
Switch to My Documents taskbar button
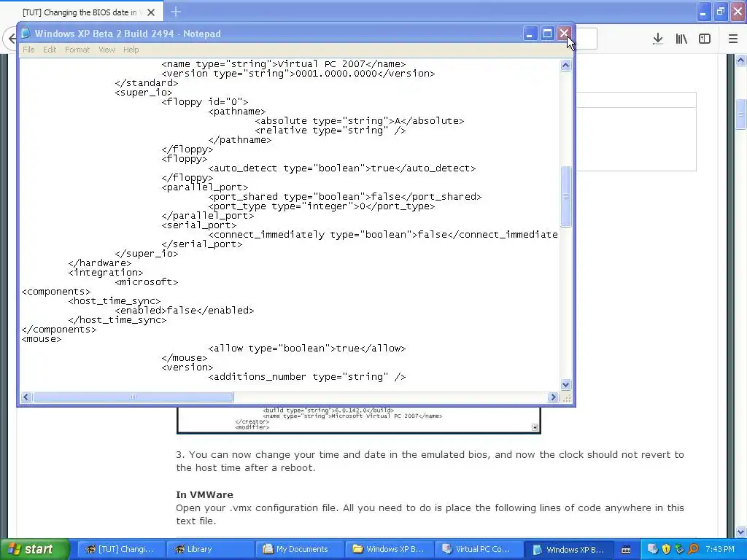[299, 549]
